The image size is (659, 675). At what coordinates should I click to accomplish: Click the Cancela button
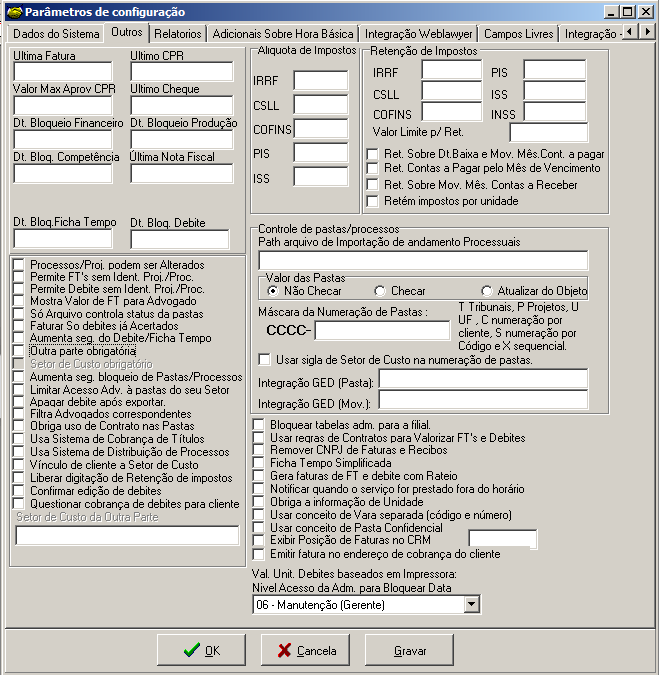[305, 650]
